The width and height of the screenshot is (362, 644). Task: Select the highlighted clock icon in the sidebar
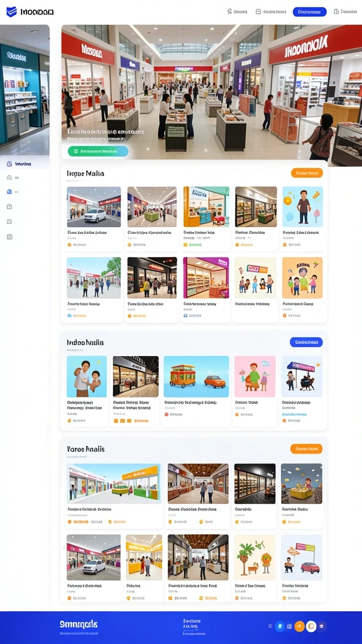9,164
